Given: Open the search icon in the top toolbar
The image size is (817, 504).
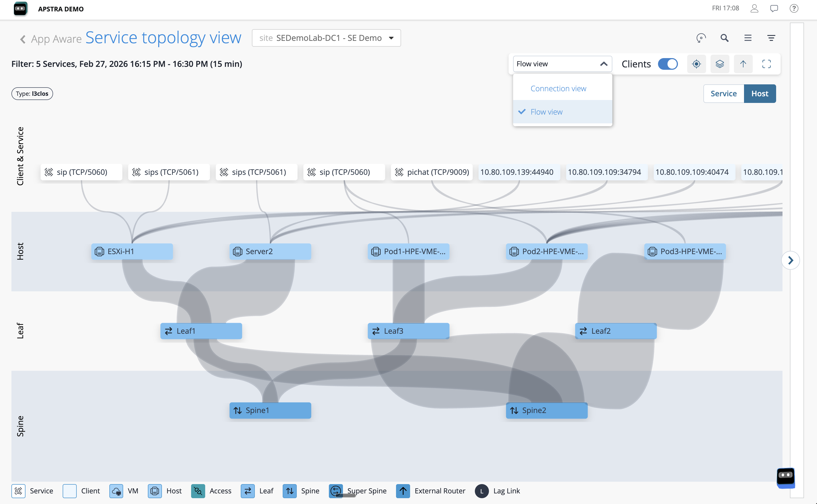Looking at the screenshot, I should tap(724, 38).
